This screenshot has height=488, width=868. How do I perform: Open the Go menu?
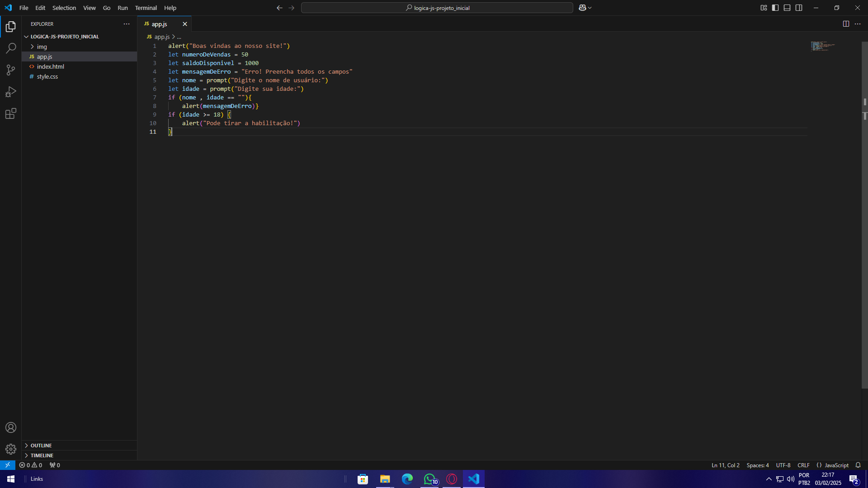coord(107,8)
